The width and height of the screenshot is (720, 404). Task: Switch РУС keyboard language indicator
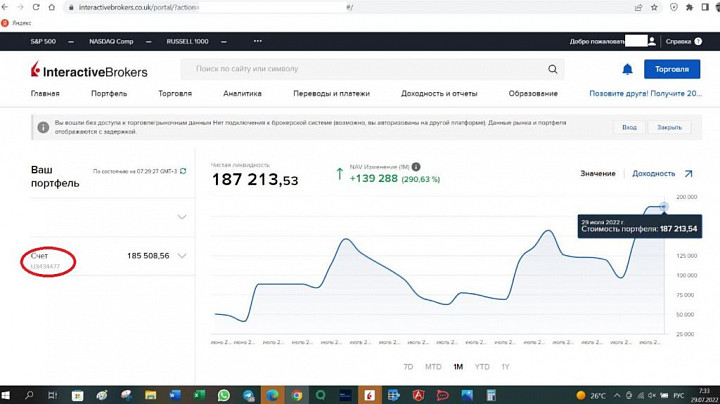coord(679,395)
